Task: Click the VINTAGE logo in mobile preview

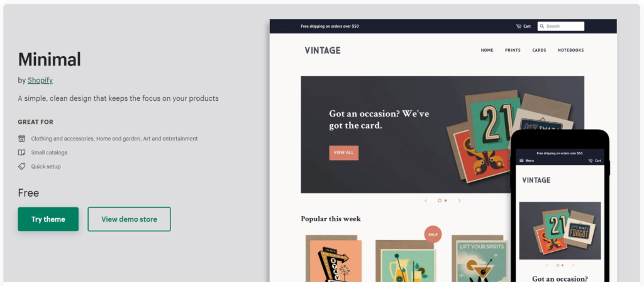Action: tap(536, 180)
